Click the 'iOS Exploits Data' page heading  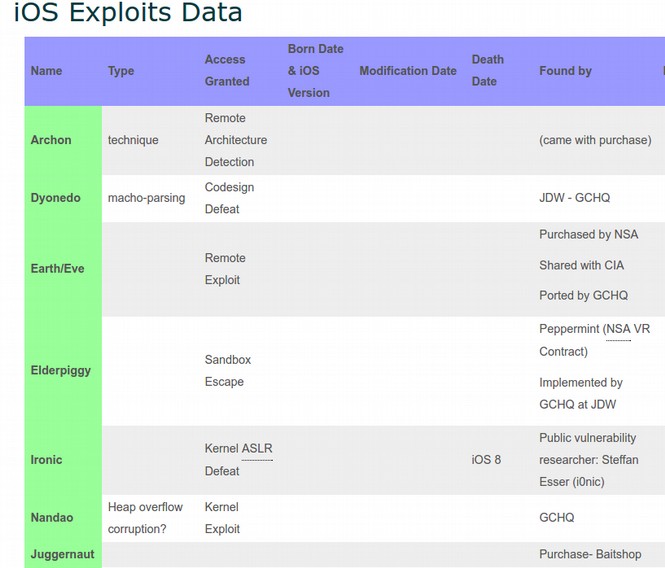pyautogui.click(x=128, y=12)
